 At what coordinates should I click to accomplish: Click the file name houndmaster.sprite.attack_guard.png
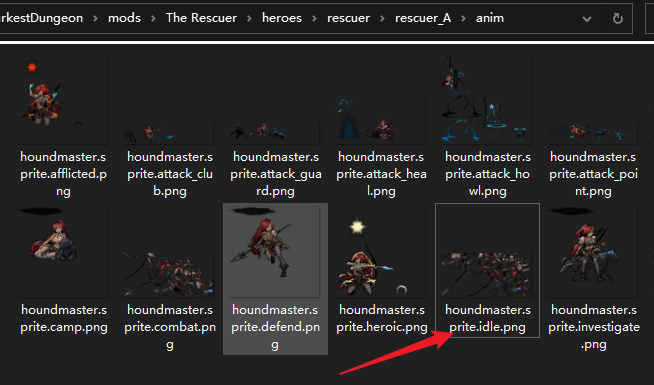[x=276, y=174]
